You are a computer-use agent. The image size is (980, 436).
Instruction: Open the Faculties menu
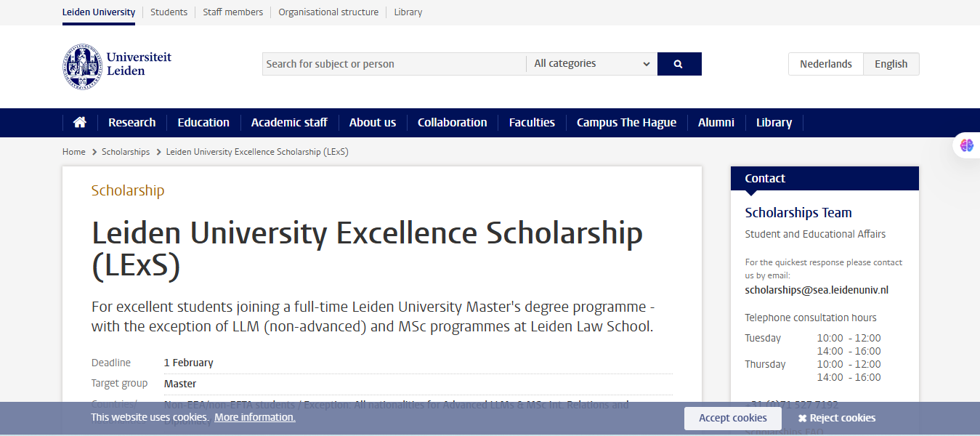click(x=532, y=122)
